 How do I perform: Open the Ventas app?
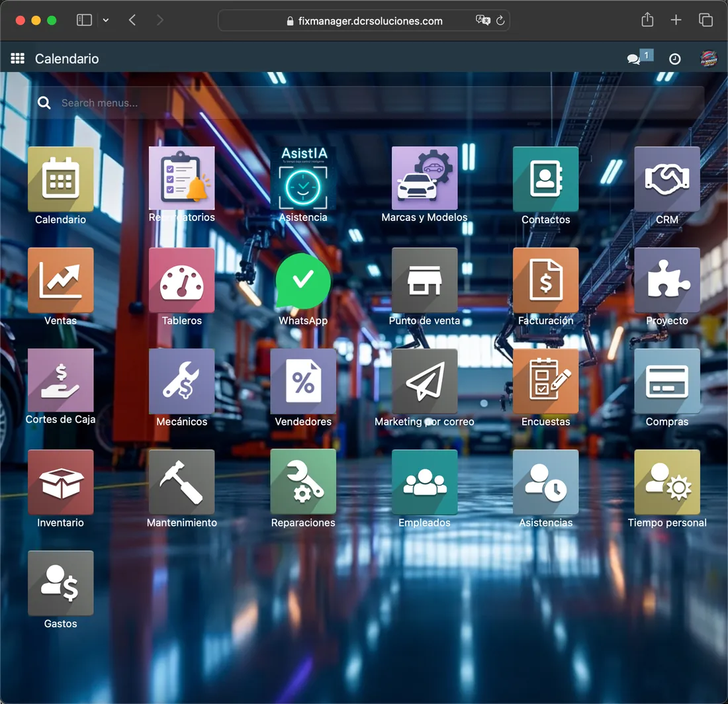60,281
